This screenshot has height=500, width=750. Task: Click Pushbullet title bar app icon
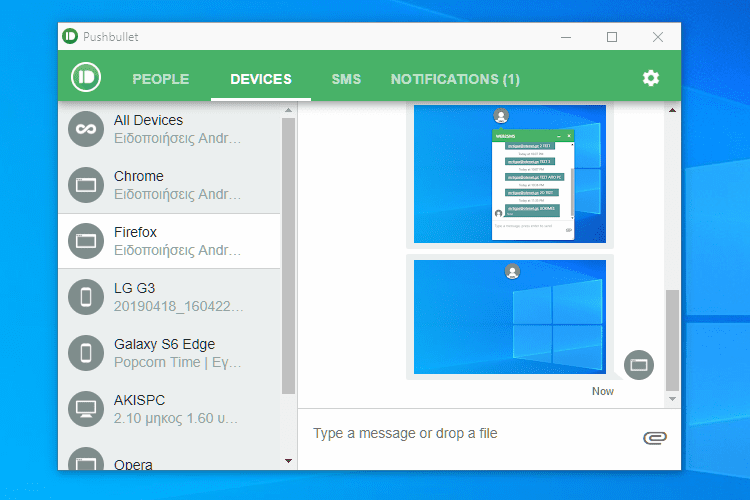70,36
